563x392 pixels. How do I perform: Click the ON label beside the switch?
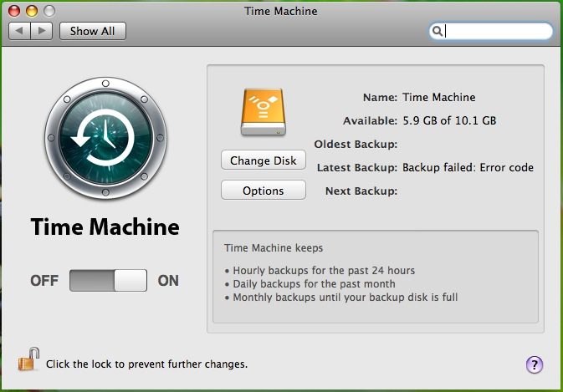tap(168, 281)
